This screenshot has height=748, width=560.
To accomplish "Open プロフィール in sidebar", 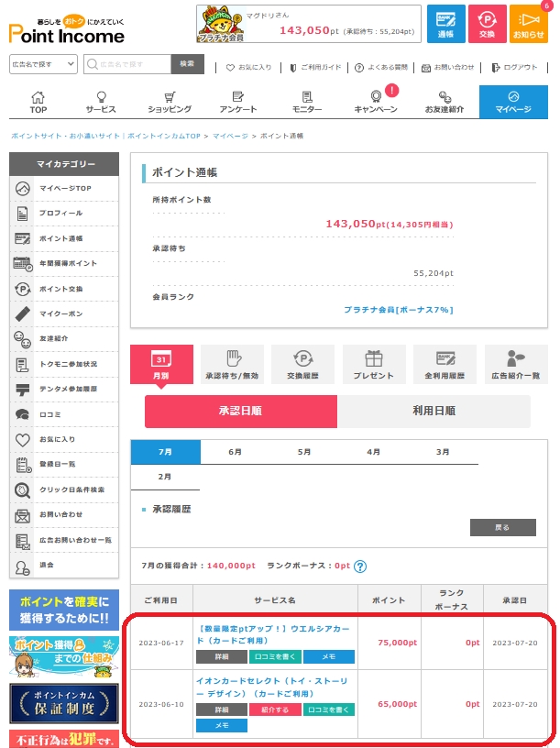I will tap(64, 214).
